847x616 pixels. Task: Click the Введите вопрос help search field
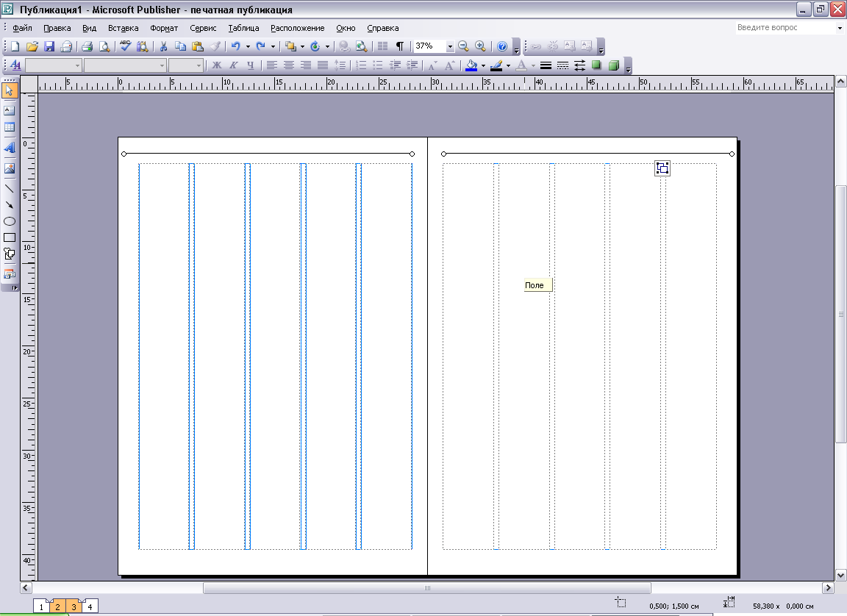[x=786, y=27]
